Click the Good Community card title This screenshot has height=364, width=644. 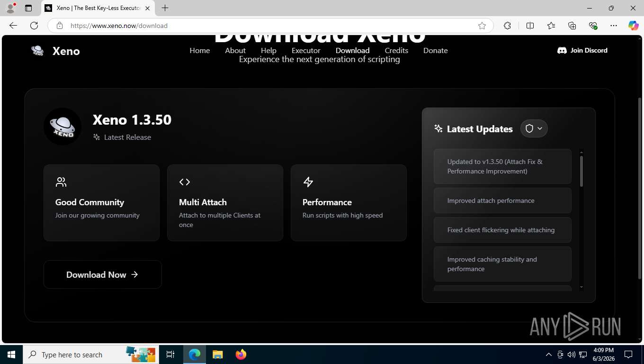click(x=89, y=202)
